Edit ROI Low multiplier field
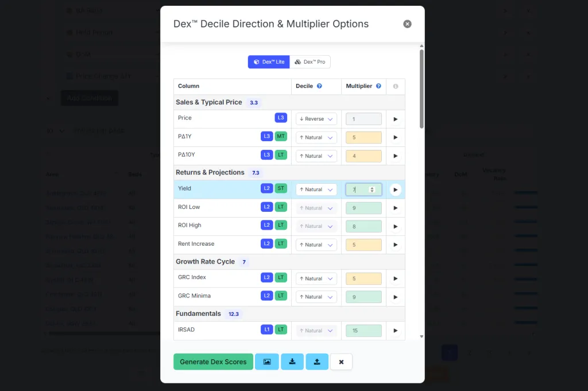The image size is (588, 391). (x=363, y=208)
